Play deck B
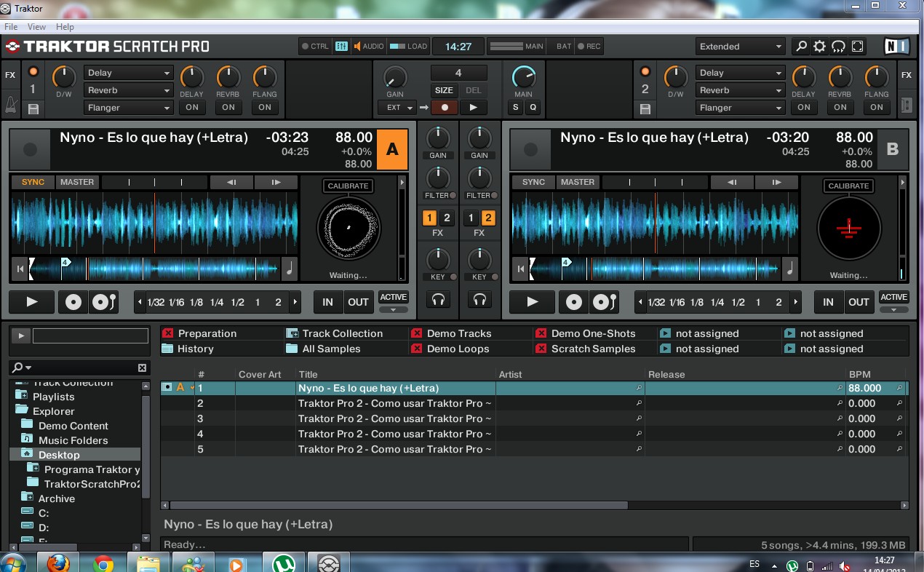Viewport: 924px width, 572px height. [x=533, y=302]
